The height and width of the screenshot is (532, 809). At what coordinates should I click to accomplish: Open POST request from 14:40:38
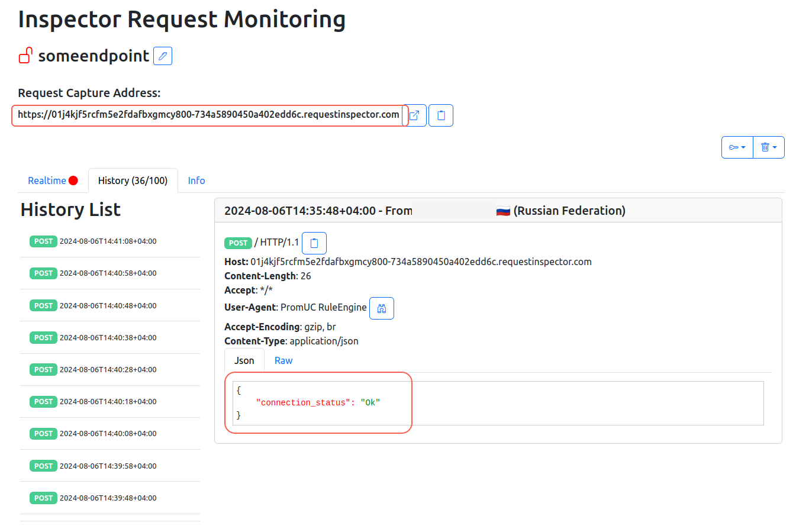[108, 338]
